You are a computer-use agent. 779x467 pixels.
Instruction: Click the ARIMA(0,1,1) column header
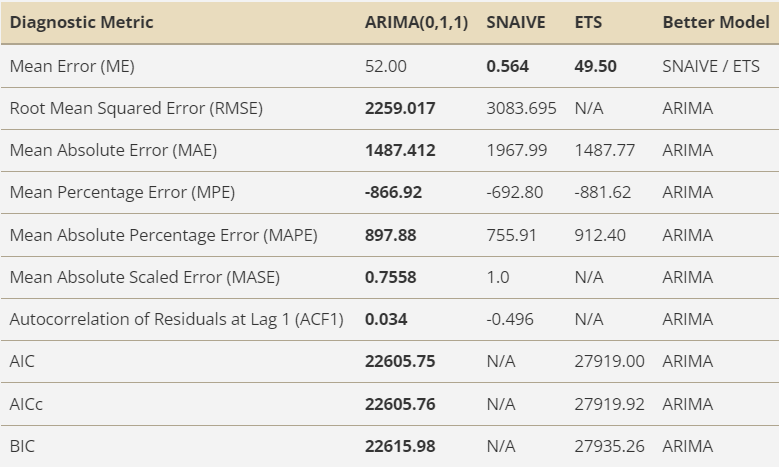tap(416, 22)
